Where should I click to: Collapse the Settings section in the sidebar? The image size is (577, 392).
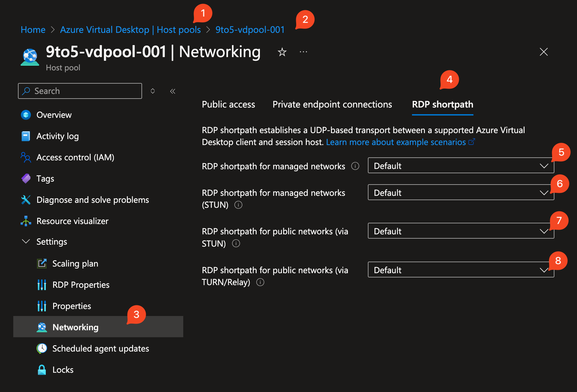[x=26, y=242]
